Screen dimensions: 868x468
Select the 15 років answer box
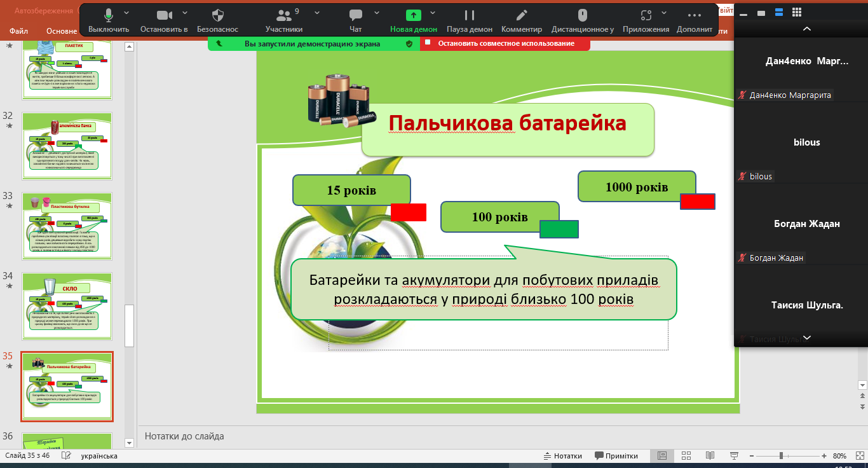point(351,190)
